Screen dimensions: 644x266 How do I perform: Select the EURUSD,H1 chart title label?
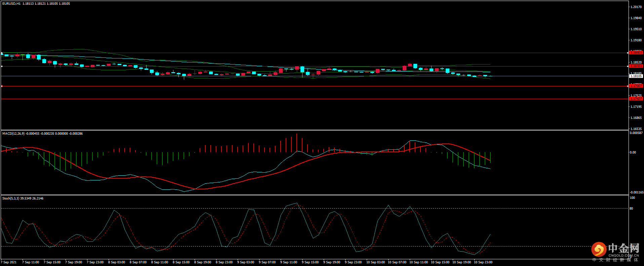pos(11,4)
